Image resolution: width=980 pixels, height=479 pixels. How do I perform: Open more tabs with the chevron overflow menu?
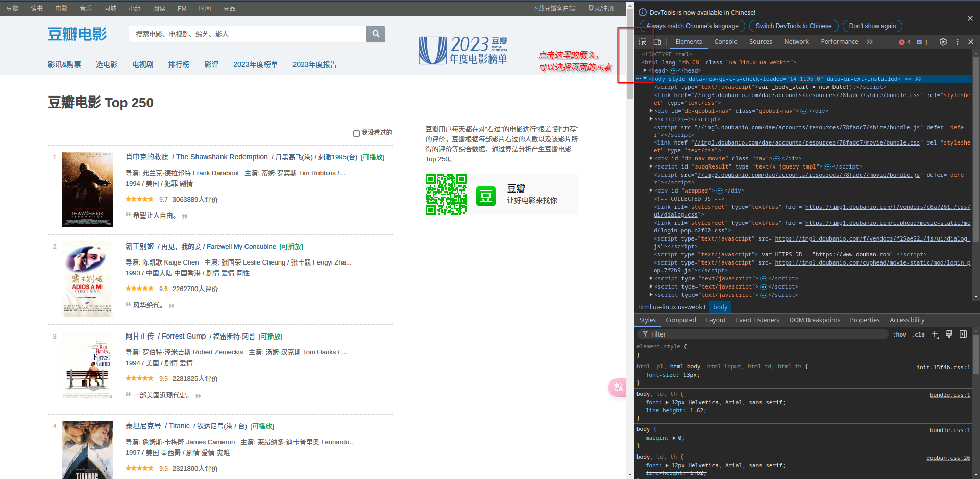[x=870, y=41]
